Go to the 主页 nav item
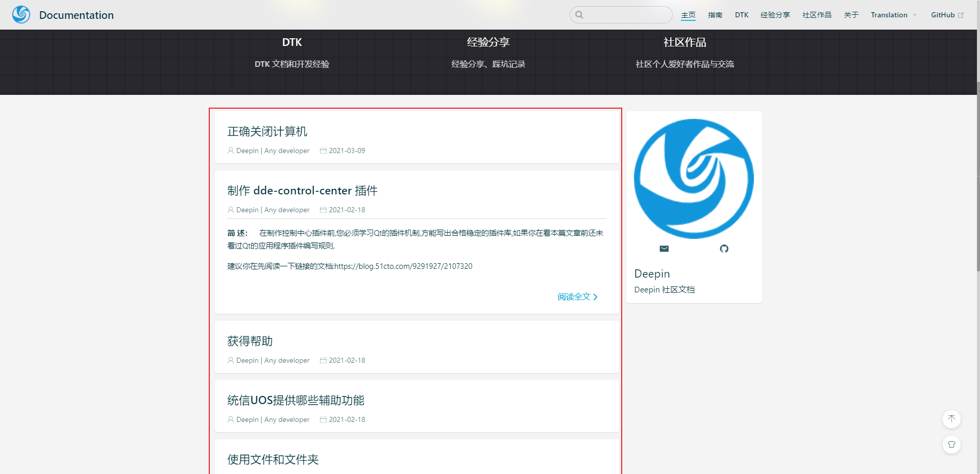980x474 pixels. click(688, 15)
